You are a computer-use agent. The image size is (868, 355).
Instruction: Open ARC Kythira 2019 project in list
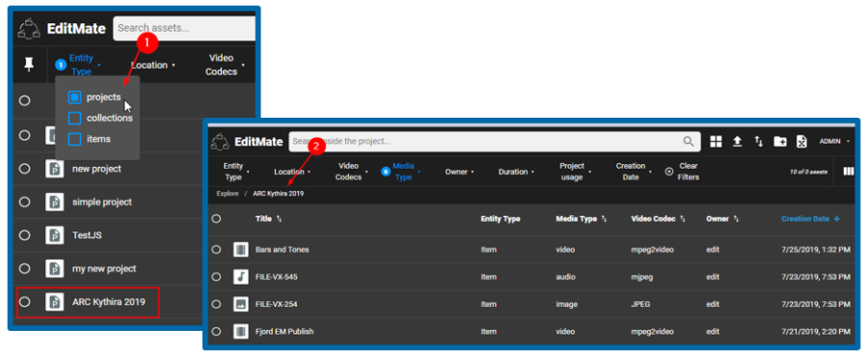(108, 302)
